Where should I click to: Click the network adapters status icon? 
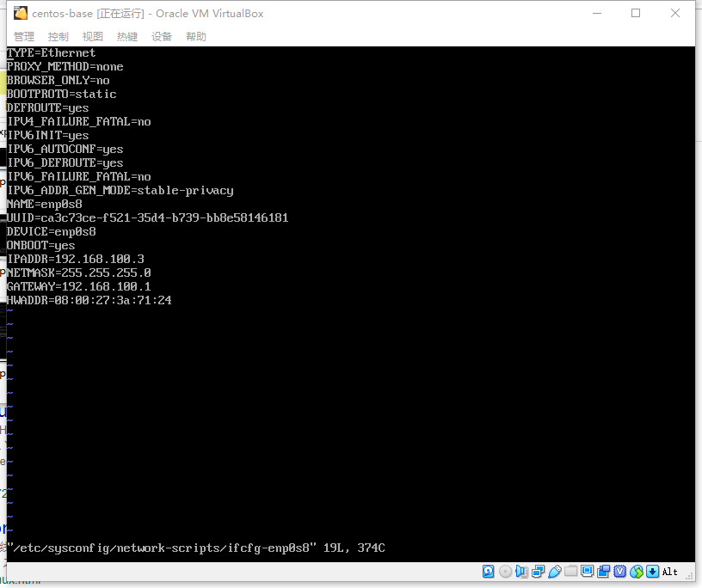click(x=538, y=572)
